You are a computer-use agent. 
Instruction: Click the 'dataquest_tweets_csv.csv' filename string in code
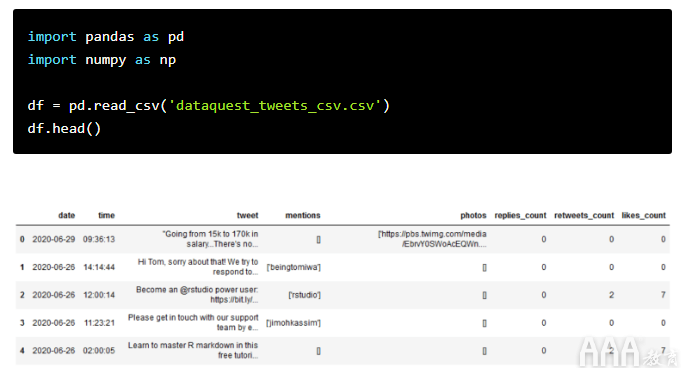275,105
